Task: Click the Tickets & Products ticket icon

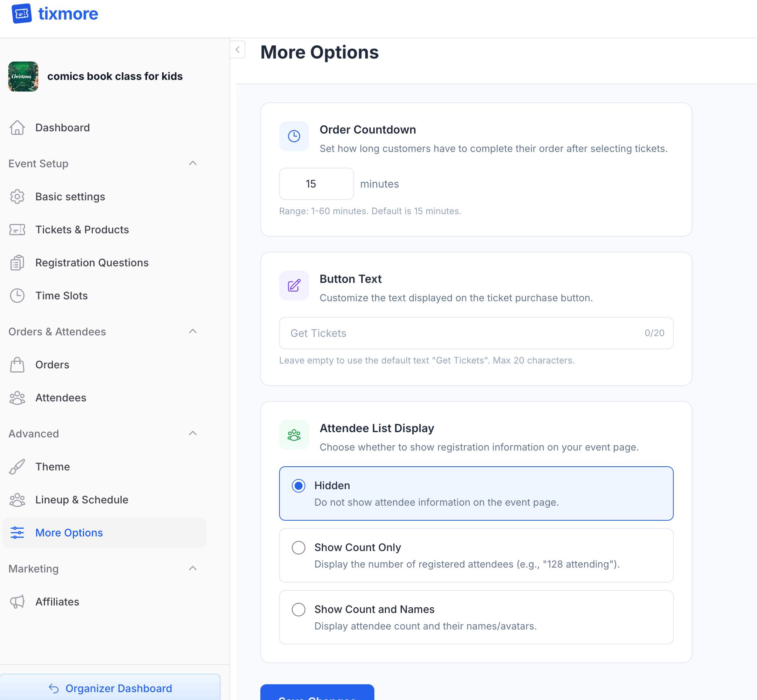Action: [x=17, y=230]
